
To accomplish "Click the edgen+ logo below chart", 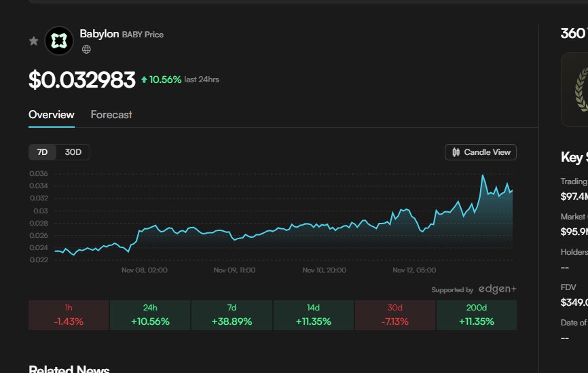I will [x=497, y=289].
